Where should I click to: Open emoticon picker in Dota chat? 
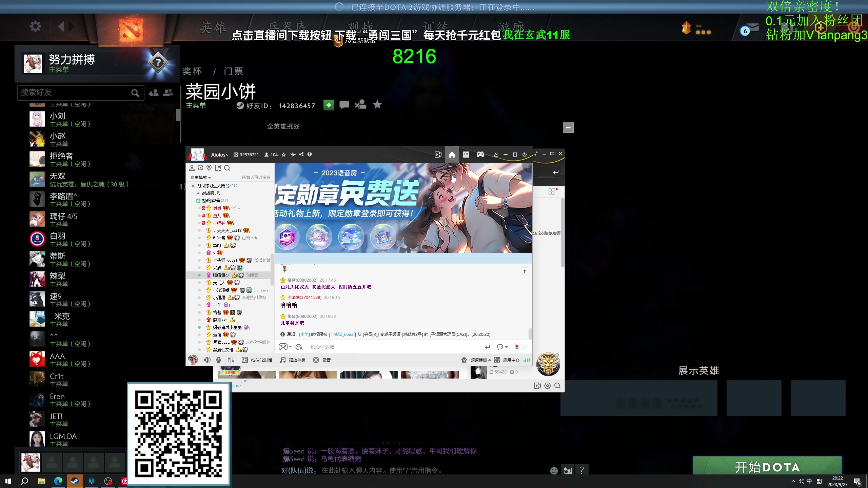tap(554, 470)
